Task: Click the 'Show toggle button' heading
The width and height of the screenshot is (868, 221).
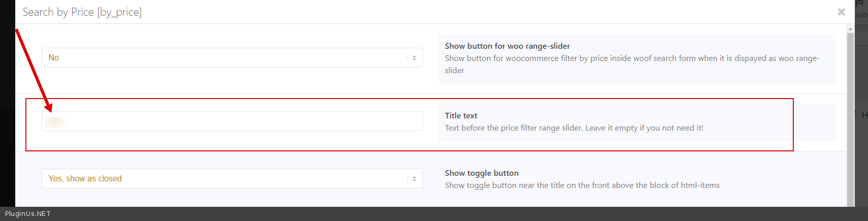Action: coord(481,173)
